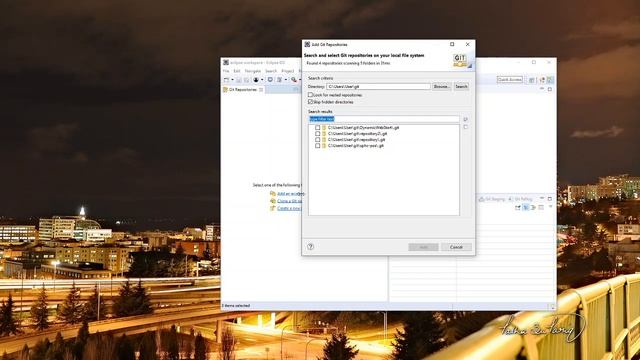Open the Edit menu in Eclipse

[237, 71]
